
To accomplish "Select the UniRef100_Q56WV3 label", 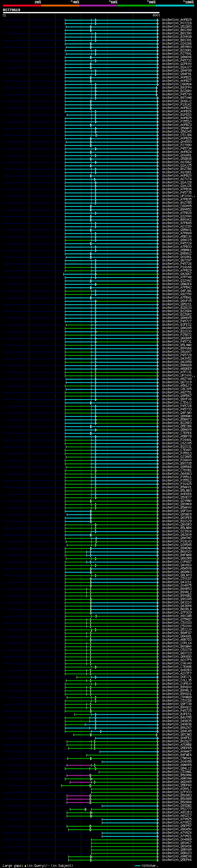I will pyautogui.click(x=177, y=128).
